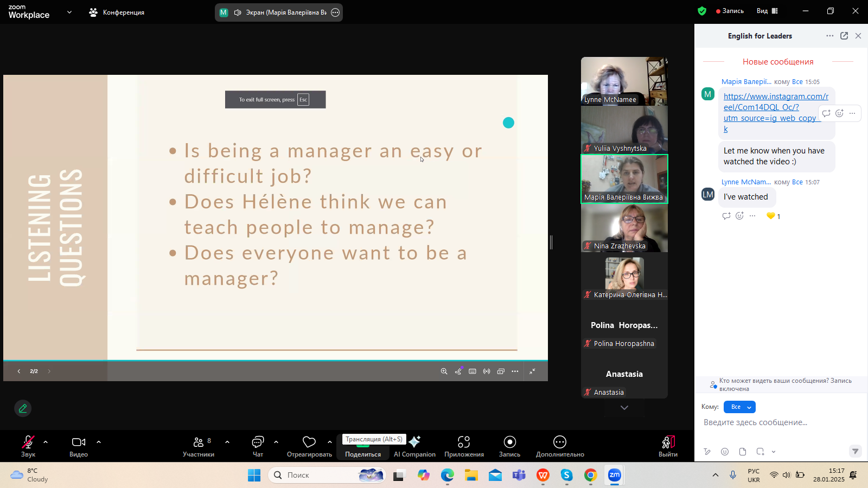Image resolution: width=868 pixels, height=488 pixels.
Task: Toggle meeting recording with Запись button
Action: 509,446
